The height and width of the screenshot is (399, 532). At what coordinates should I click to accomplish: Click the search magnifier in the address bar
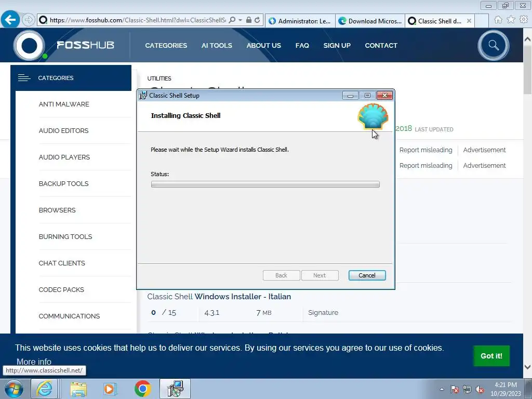(232, 20)
